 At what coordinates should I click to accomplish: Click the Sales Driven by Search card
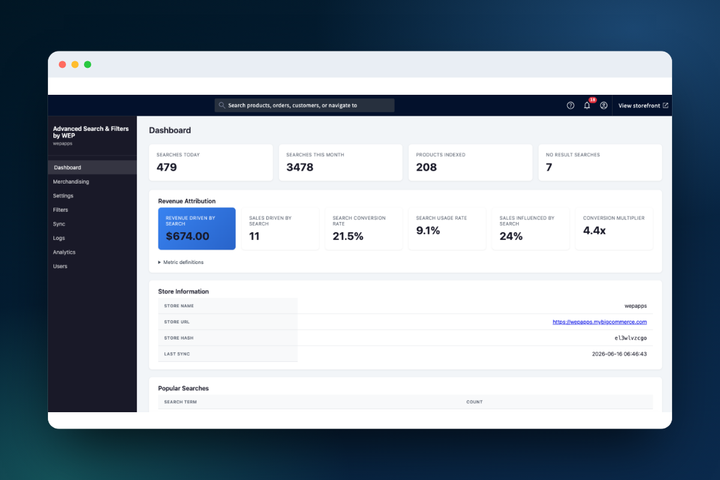click(x=280, y=229)
